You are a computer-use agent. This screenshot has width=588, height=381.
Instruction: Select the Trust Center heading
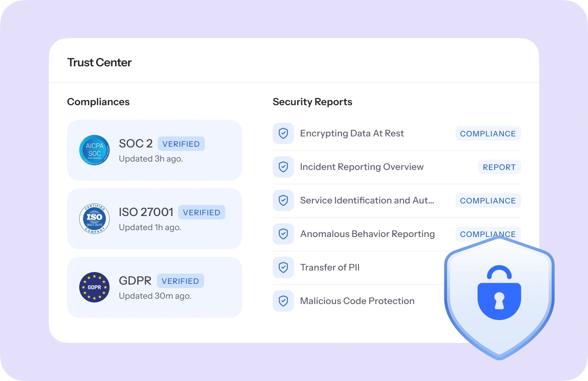[99, 62]
